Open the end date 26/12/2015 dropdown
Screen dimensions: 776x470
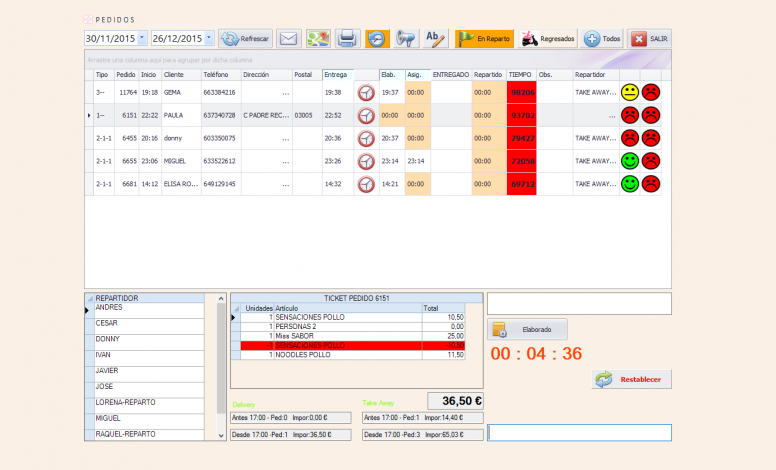[208, 38]
